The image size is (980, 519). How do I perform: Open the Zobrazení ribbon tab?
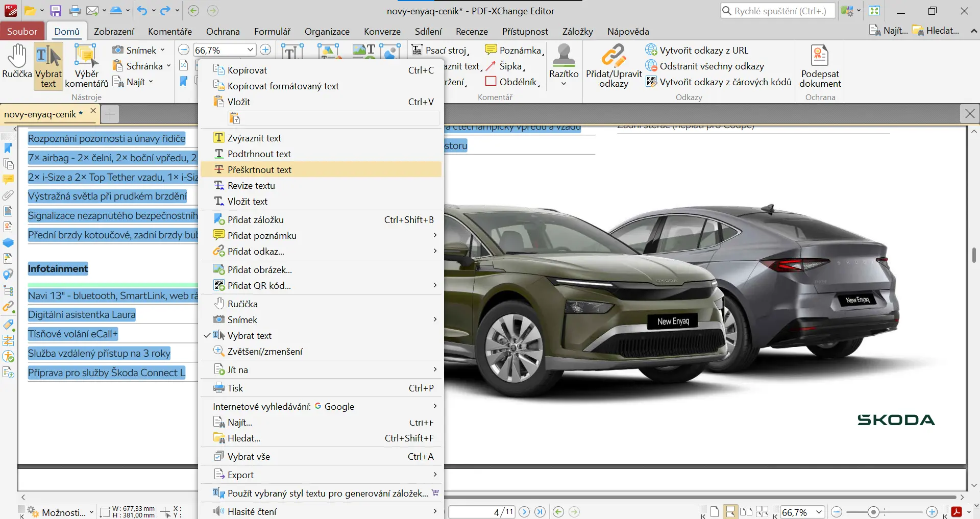(x=114, y=31)
